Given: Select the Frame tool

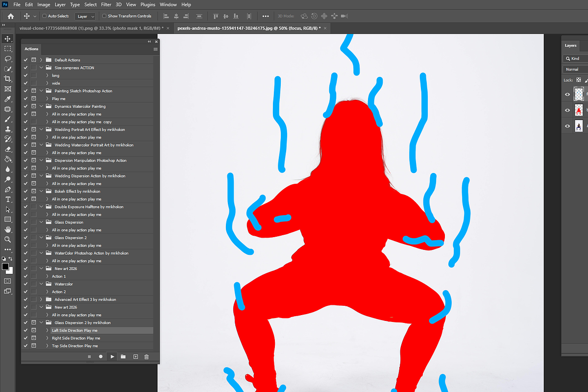Looking at the screenshot, I should (7, 89).
